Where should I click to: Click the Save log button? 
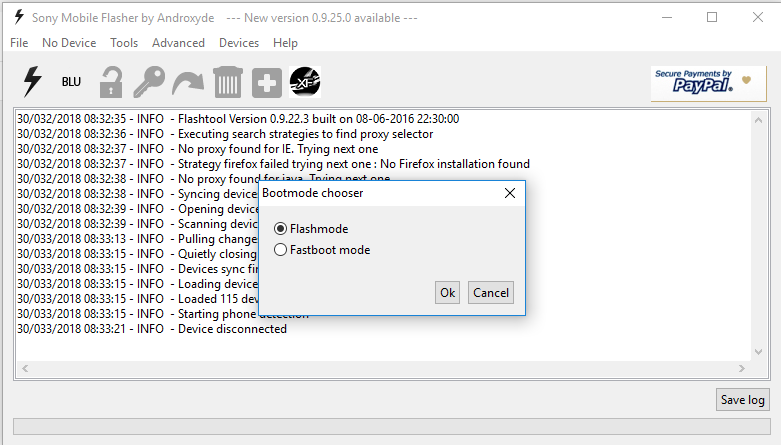743,400
